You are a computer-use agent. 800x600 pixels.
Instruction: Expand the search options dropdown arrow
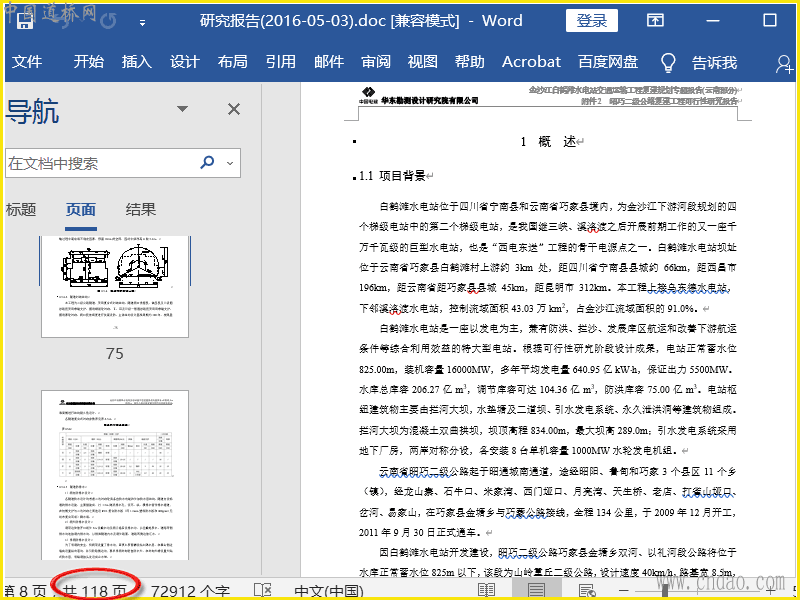(230, 163)
